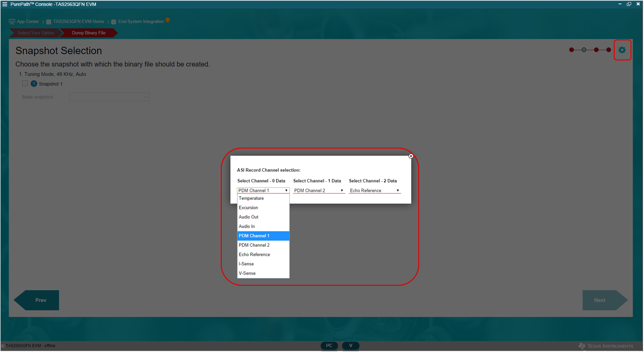
Task: Restore down the application window
Action: pyautogui.click(x=629, y=4)
